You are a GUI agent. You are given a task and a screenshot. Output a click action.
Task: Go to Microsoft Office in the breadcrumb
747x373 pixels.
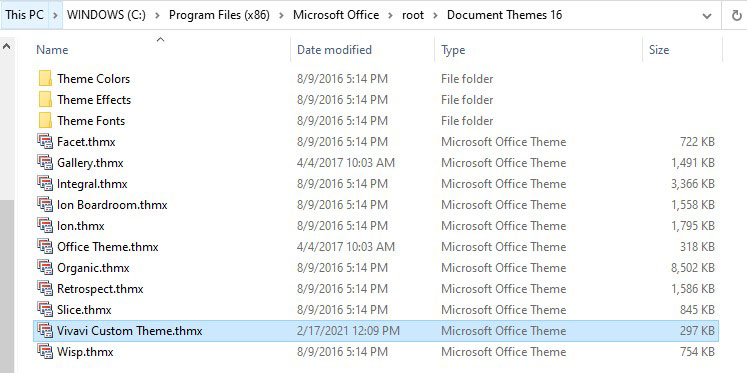[x=336, y=15]
